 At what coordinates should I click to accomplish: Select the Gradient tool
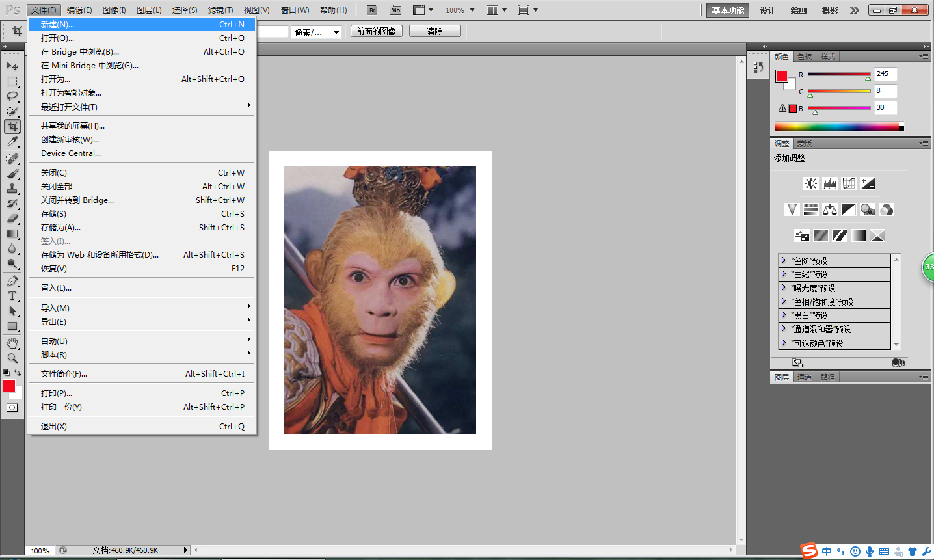(x=12, y=233)
